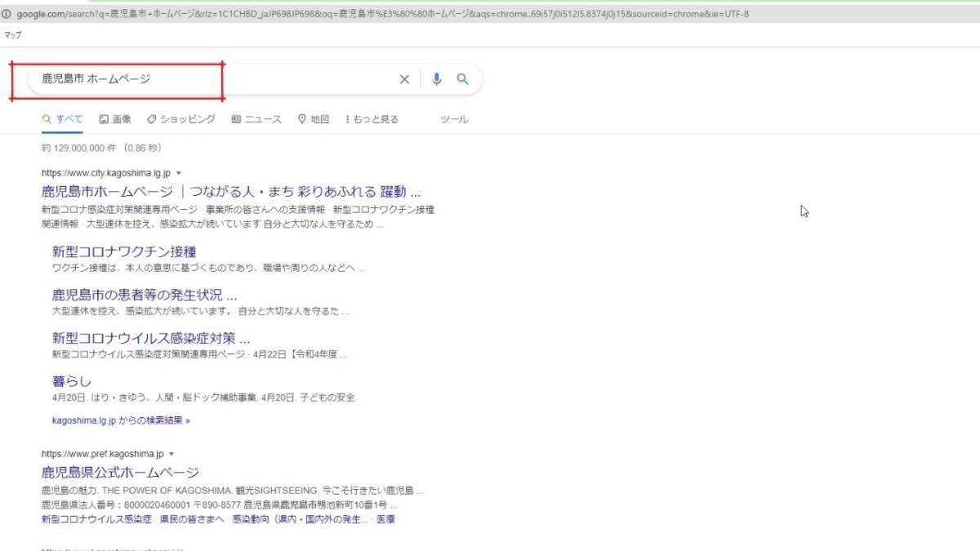Open 県民の皆さまへ sublink under prefecture result
The height and width of the screenshot is (551, 980).
[x=193, y=519]
